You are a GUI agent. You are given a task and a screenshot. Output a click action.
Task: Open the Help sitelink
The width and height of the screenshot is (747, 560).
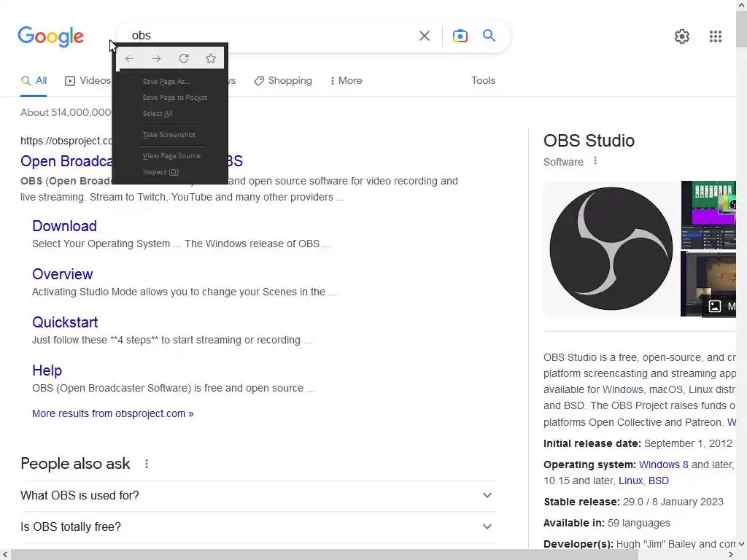pos(47,370)
